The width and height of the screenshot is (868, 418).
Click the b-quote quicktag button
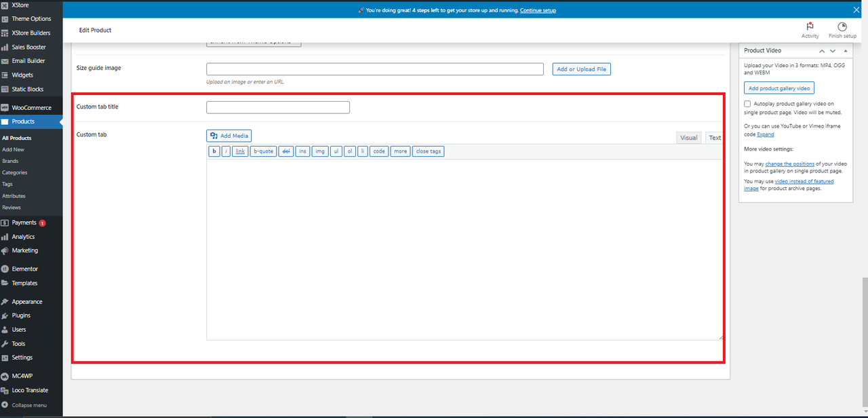(263, 151)
